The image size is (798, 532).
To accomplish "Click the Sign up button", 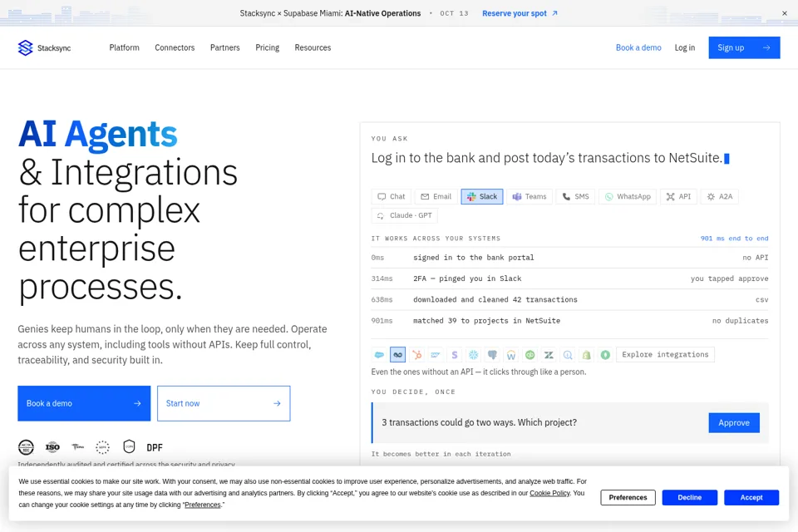I will pos(744,47).
